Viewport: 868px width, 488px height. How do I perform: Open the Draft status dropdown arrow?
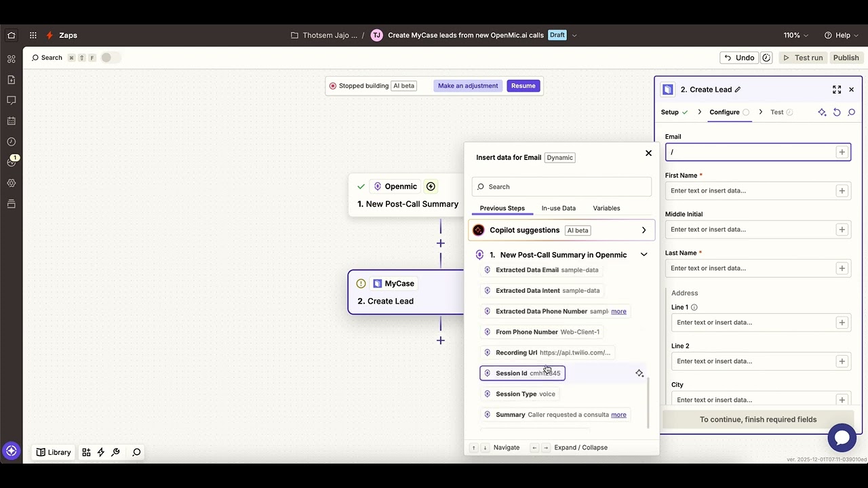click(x=574, y=35)
